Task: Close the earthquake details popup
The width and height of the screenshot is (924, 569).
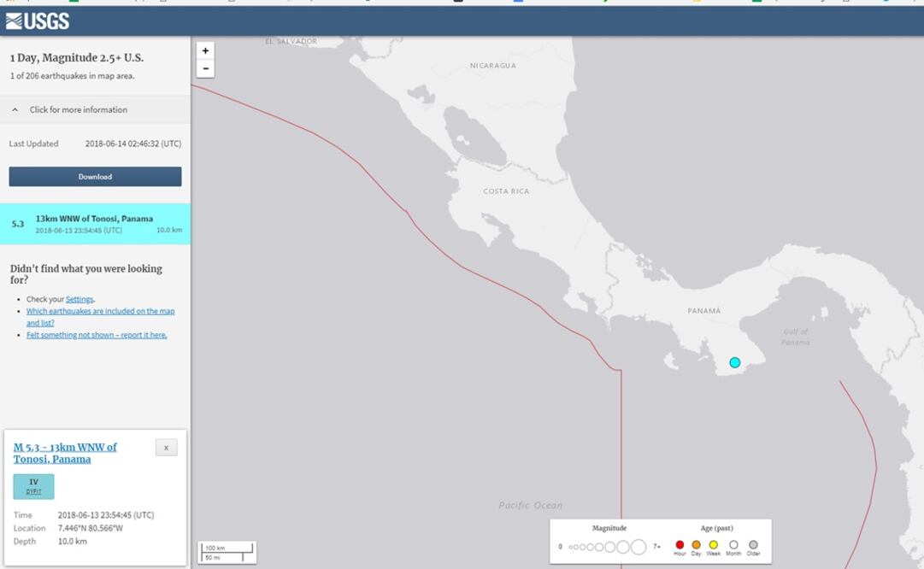Action: point(166,448)
